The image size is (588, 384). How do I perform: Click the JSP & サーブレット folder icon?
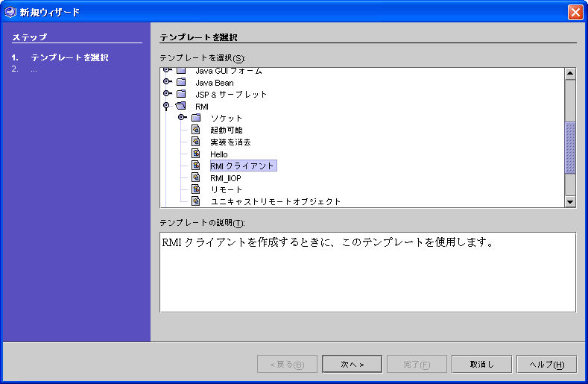pos(180,95)
